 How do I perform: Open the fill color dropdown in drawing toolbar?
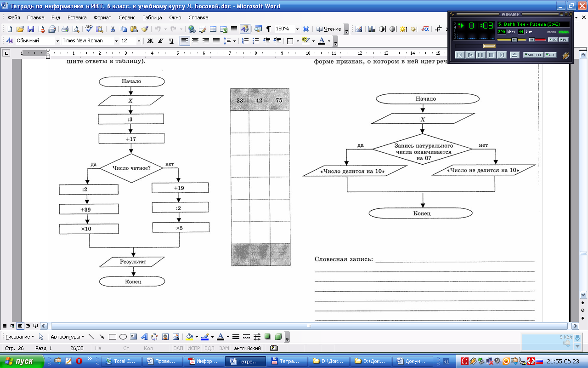(197, 337)
